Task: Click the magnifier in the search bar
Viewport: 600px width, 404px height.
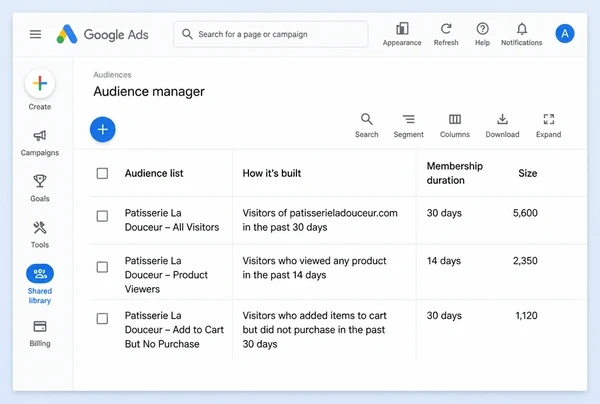Action: (x=187, y=34)
